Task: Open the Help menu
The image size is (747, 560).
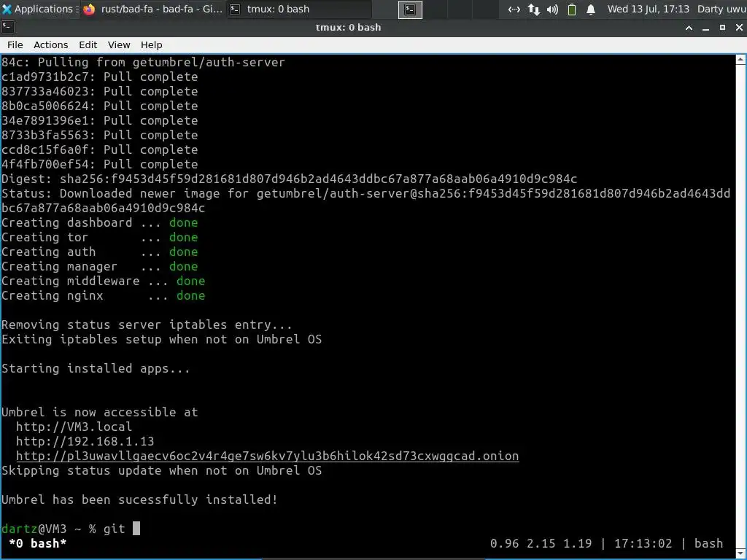Action: click(x=152, y=44)
